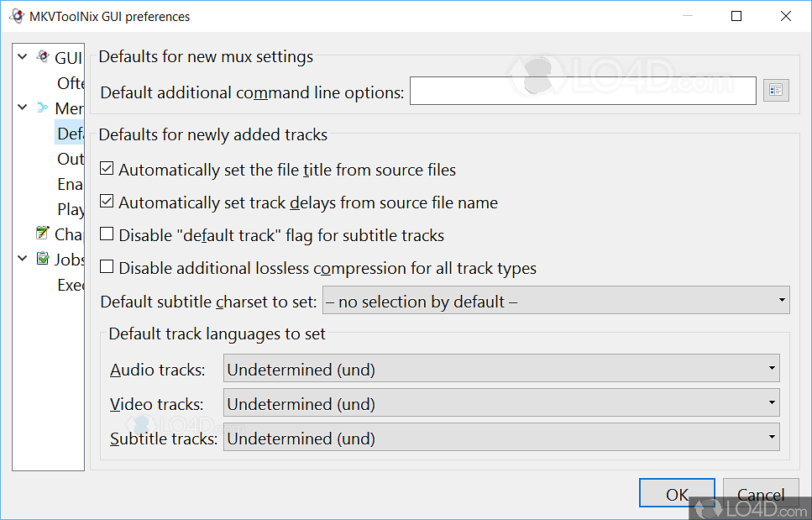Open the default subtitle charset dropdown
The height and width of the screenshot is (520, 812).
tap(555, 301)
